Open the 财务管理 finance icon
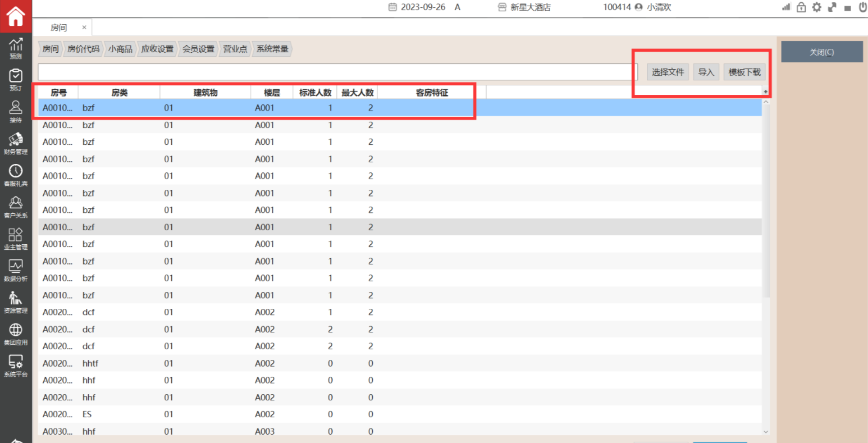Viewport: 868px width, 443px height. tap(16, 143)
